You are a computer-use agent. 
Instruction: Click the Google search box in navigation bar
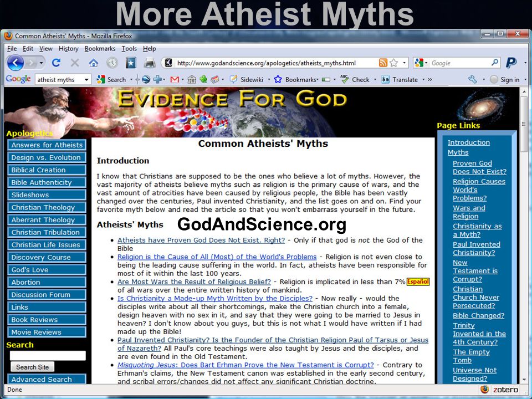460,63
